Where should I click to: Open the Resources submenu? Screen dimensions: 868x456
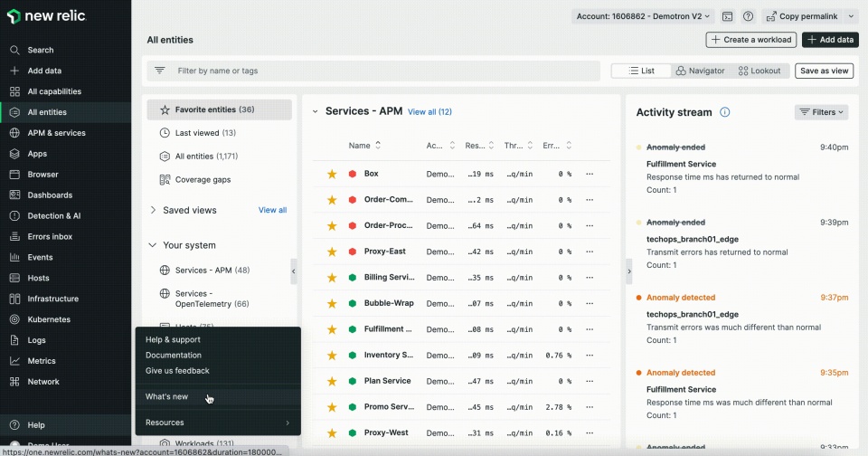[x=218, y=423]
